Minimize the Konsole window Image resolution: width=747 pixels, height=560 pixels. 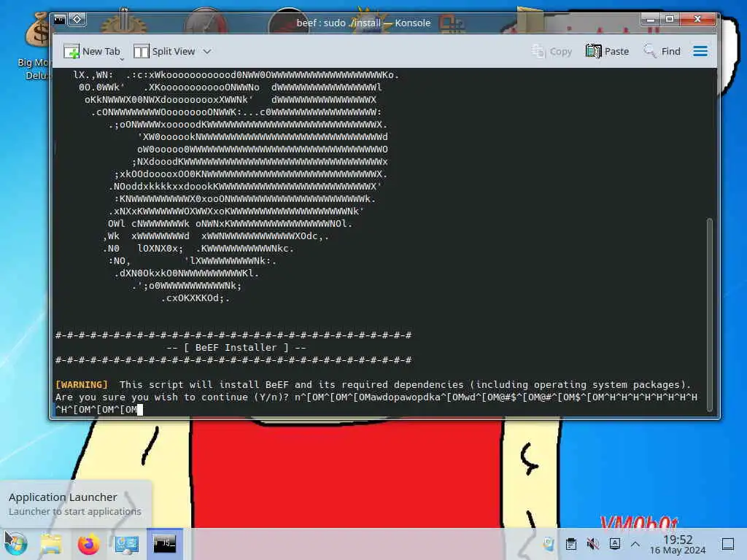650,20
